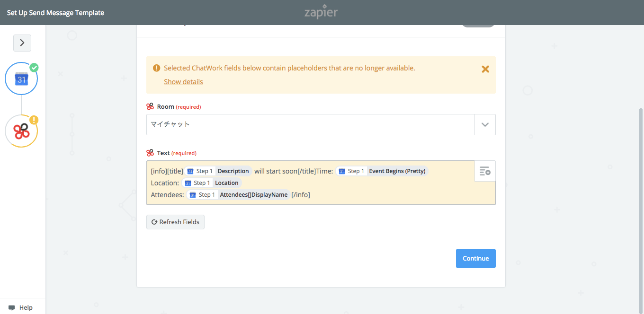The image size is (644, 314).
Task: Select the Step 1 Description placeholder pill
Action: (218, 171)
